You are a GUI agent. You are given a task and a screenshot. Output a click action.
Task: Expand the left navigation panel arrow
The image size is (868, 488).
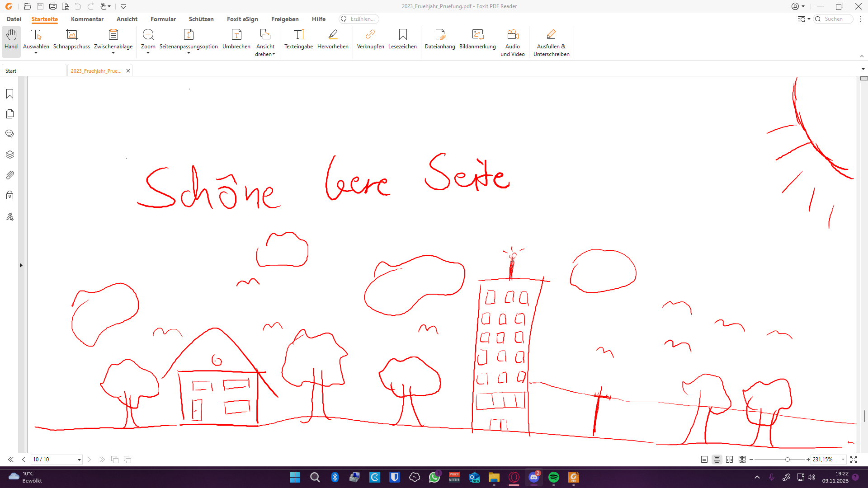click(21, 265)
